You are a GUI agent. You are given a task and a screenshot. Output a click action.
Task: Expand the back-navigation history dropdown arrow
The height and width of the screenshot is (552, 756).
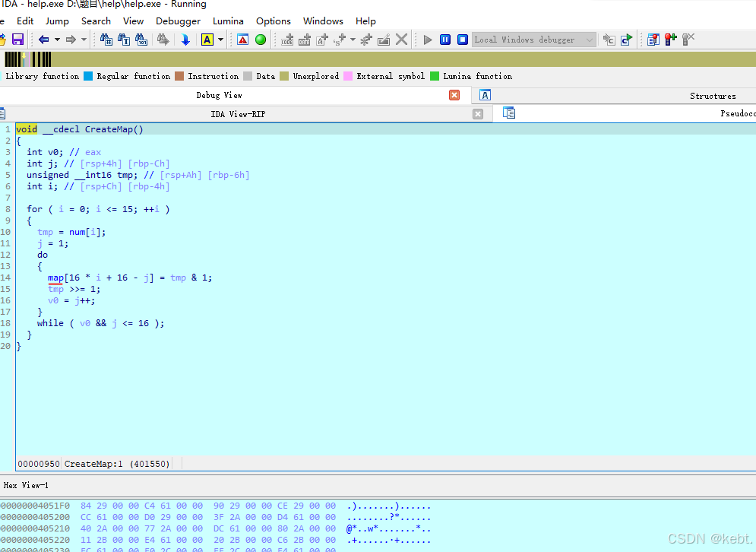[x=55, y=39]
